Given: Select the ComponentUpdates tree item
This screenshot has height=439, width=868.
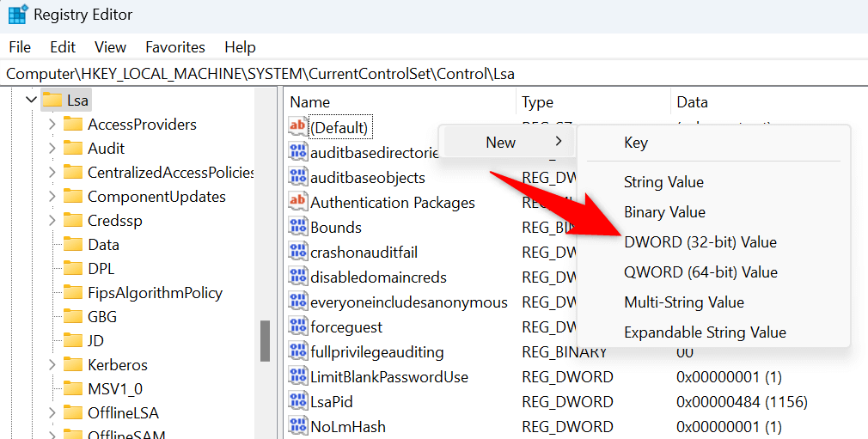Looking at the screenshot, I should pos(156,197).
